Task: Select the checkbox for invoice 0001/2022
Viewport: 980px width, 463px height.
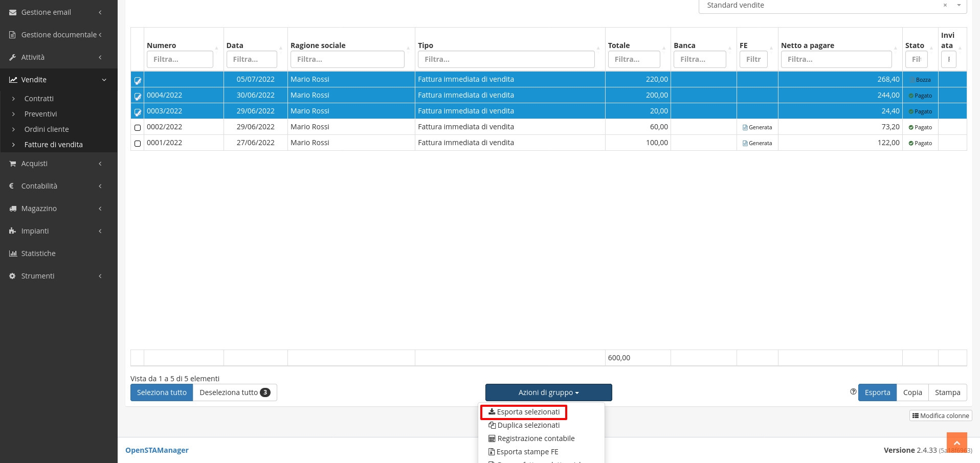Action: (138, 143)
